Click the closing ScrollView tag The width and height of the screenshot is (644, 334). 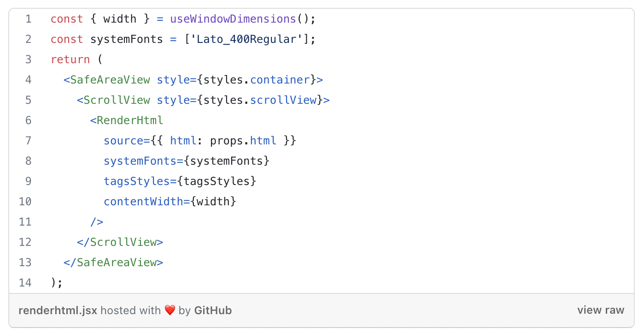120,242
